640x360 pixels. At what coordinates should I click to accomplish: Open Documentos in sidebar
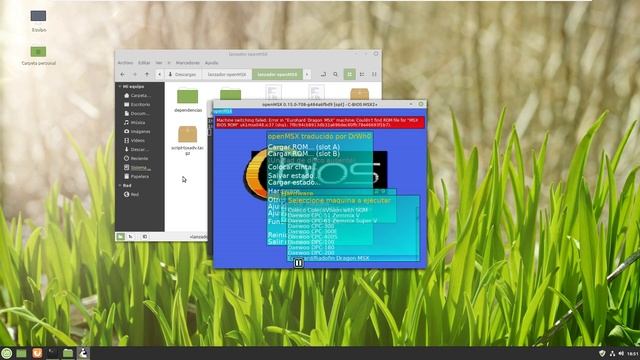pos(137,113)
